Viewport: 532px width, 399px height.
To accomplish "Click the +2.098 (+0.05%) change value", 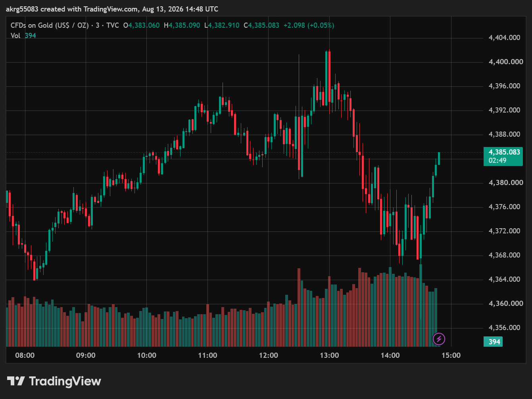I will (x=309, y=25).
